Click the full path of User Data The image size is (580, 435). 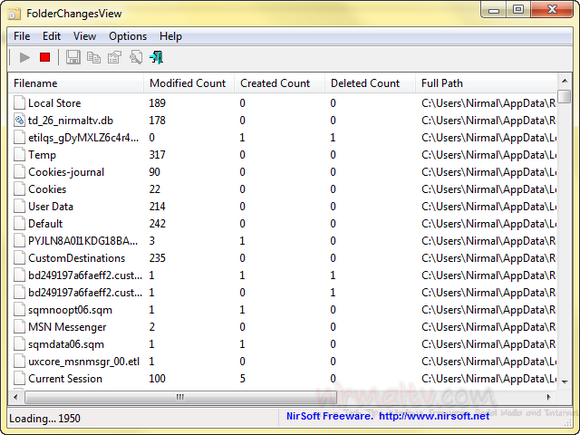[489, 206]
